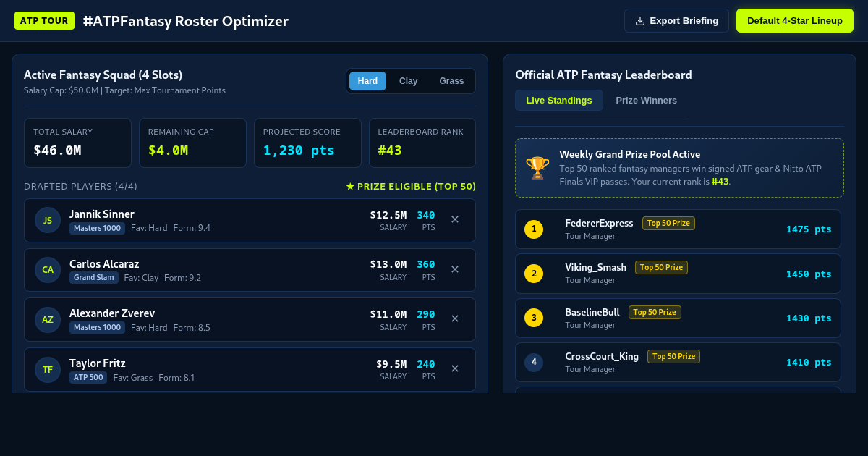Click BaselineBull Top 50 Prize badge
Image resolution: width=868 pixels, height=456 pixels.
pos(655,312)
